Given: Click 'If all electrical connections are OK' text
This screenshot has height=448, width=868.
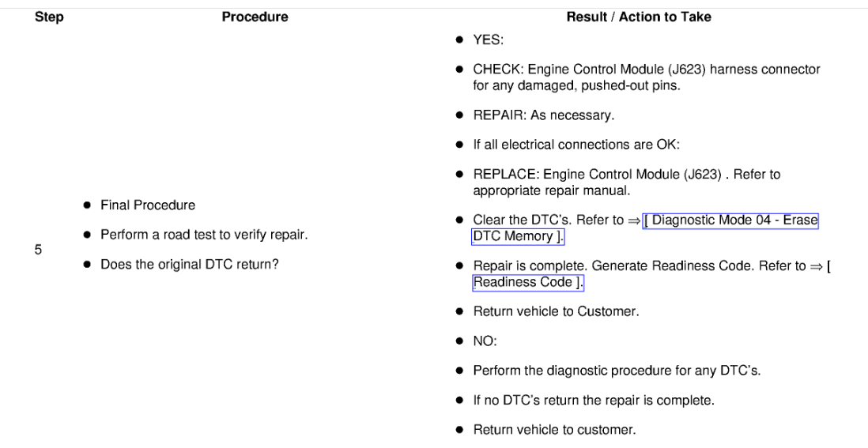Looking at the screenshot, I should [x=565, y=145].
